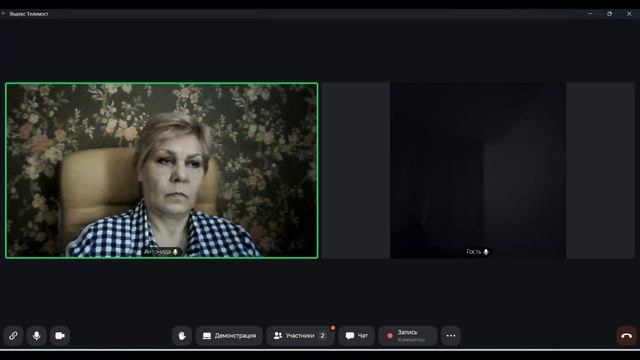640x360 pixels.
Task: Restore the Telemost window size
Action: pos(609,13)
